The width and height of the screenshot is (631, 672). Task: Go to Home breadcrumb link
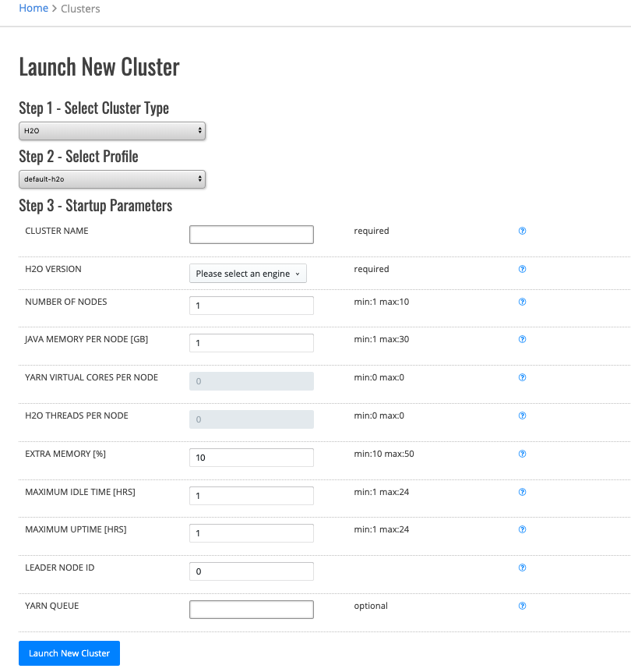click(33, 8)
